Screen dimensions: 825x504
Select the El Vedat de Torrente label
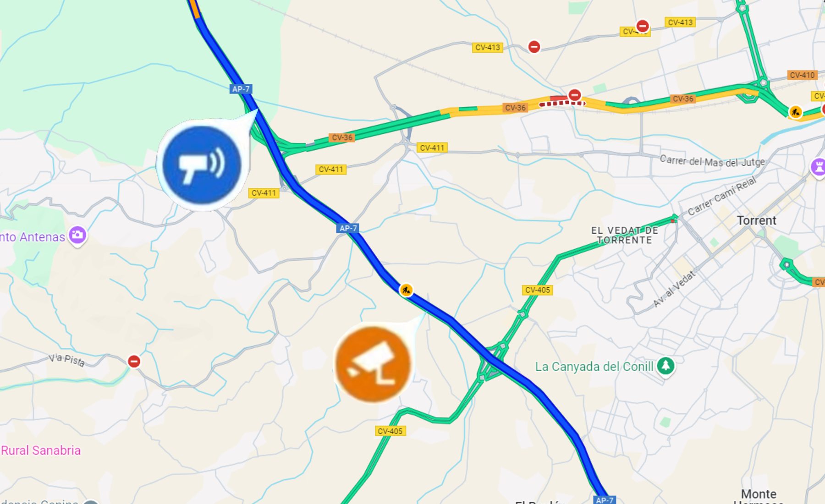pos(624,235)
